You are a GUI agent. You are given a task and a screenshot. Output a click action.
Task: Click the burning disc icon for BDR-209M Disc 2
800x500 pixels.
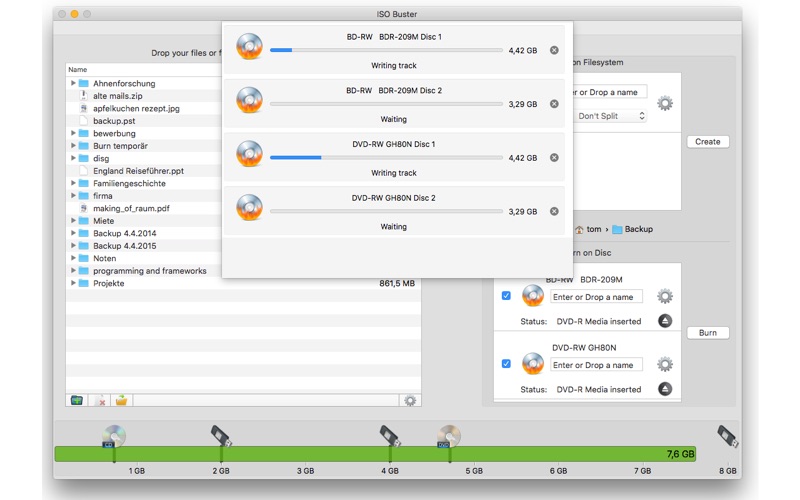pyautogui.click(x=249, y=100)
